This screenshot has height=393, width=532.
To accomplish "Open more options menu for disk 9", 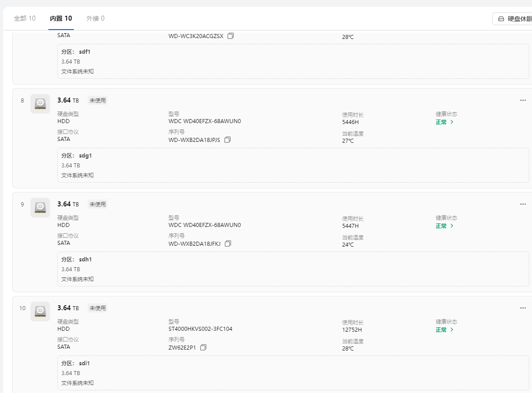I will pos(523,204).
